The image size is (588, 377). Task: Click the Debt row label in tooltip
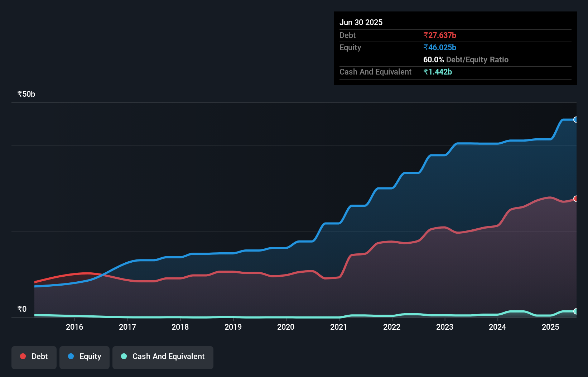point(347,35)
